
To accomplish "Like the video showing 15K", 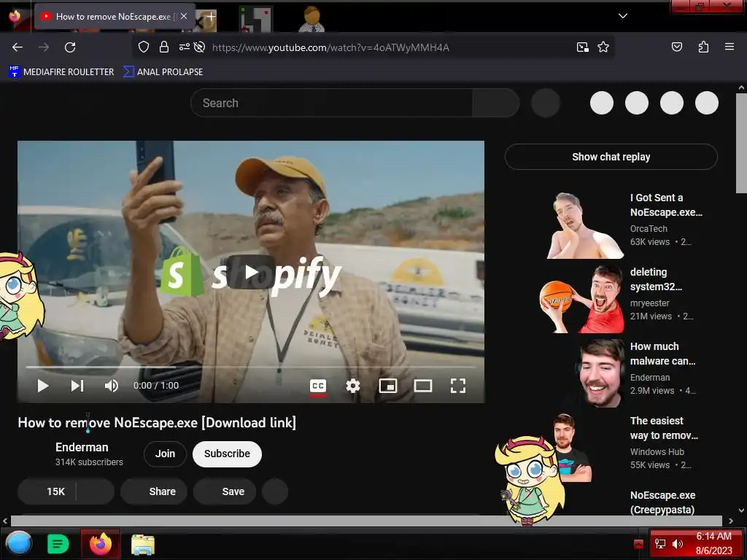I will pos(47,491).
